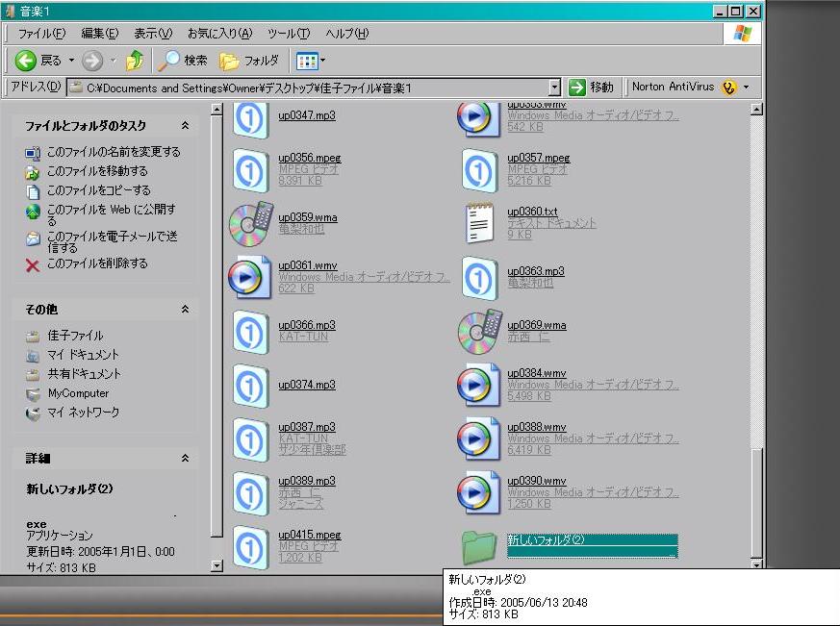Image resolution: width=840 pixels, height=626 pixels.
Task: Click このファイルの名前を変更する link
Action: coord(113,152)
